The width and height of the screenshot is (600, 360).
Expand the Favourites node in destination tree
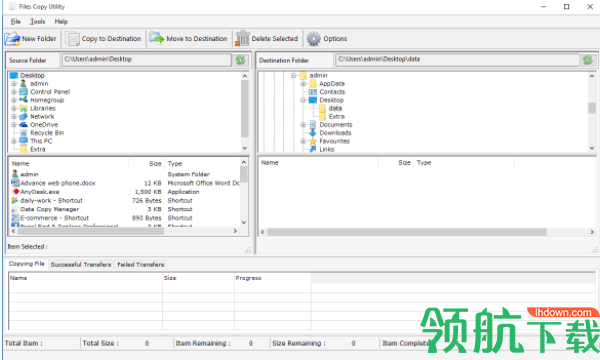[x=303, y=141]
